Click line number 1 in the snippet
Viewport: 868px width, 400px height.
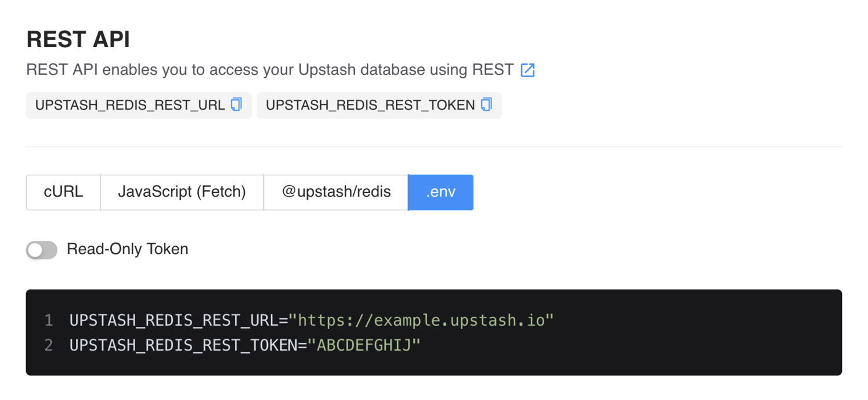(49, 319)
